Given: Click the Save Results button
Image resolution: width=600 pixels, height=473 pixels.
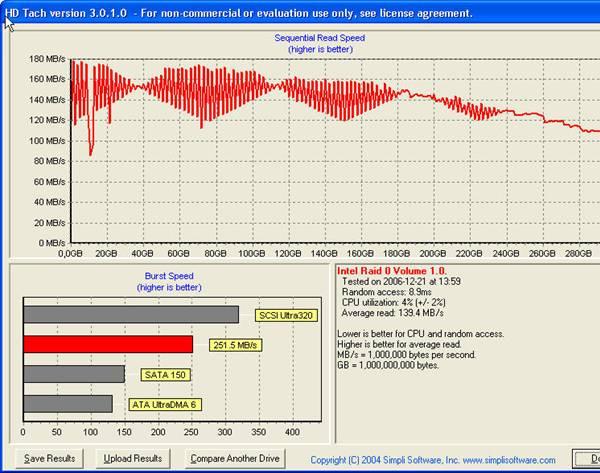Looking at the screenshot, I should (x=49, y=458).
